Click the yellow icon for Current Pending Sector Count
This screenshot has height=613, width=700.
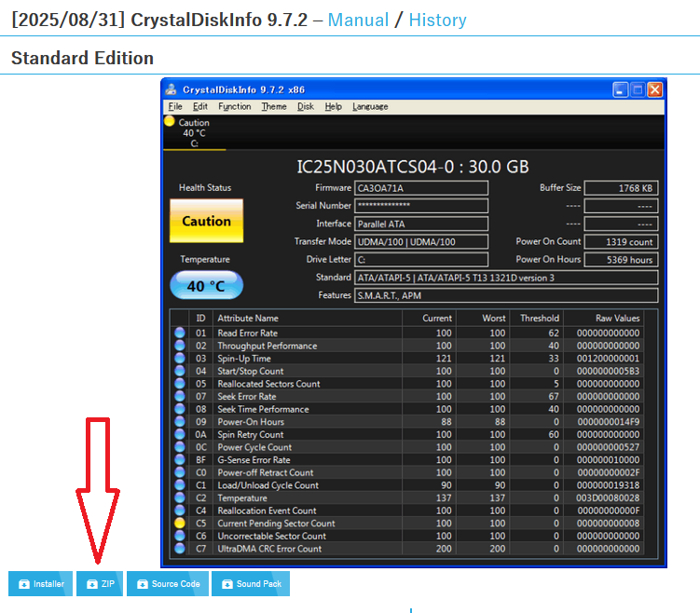180,523
